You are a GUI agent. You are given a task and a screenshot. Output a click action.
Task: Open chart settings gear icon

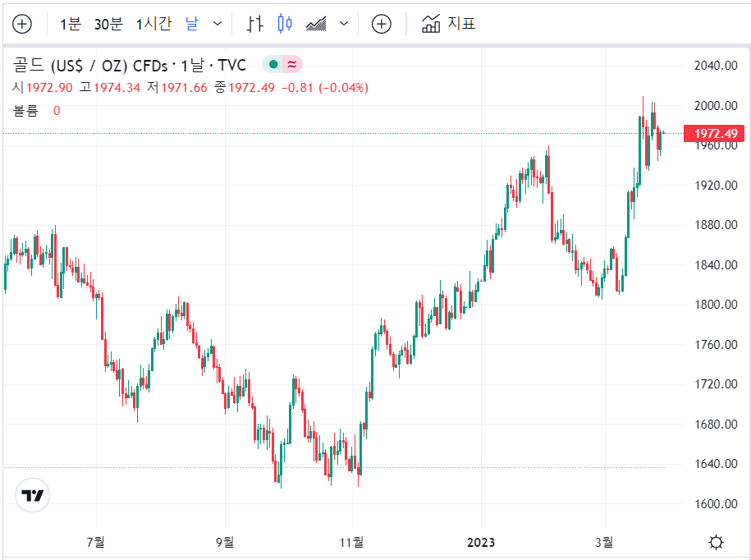click(x=716, y=542)
